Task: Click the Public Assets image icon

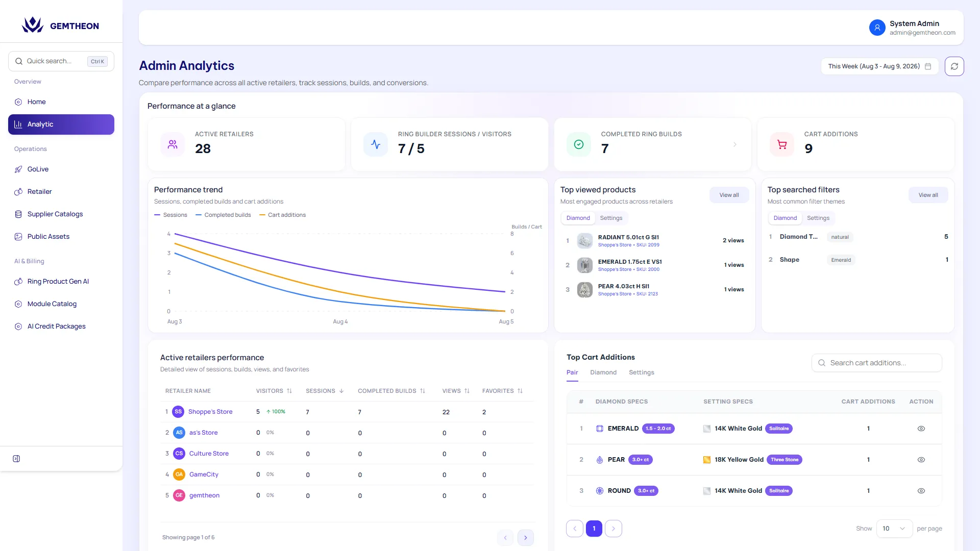Action: tap(18, 237)
